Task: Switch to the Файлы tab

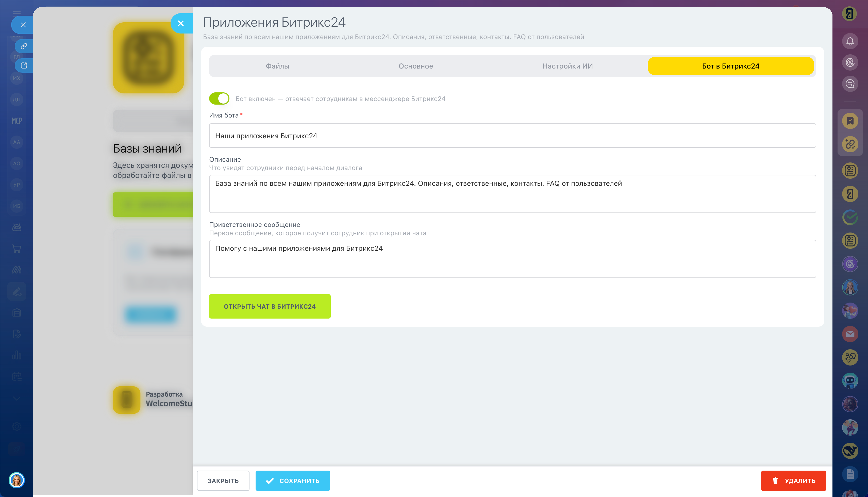Action: pyautogui.click(x=277, y=66)
